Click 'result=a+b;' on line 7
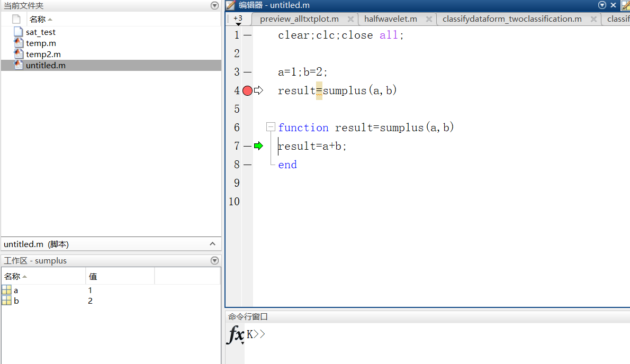The image size is (630, 364). (312, 146)
